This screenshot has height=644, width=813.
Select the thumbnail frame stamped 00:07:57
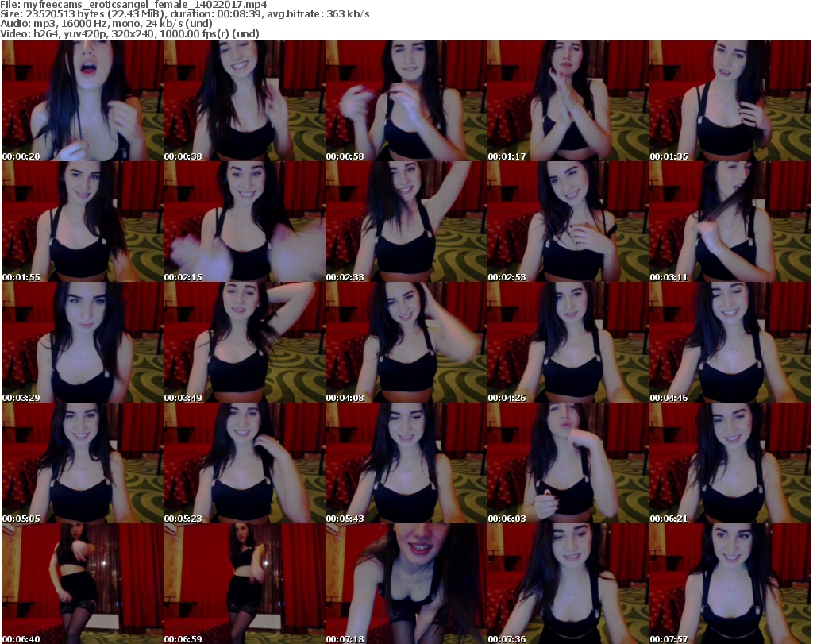(730, 584)
